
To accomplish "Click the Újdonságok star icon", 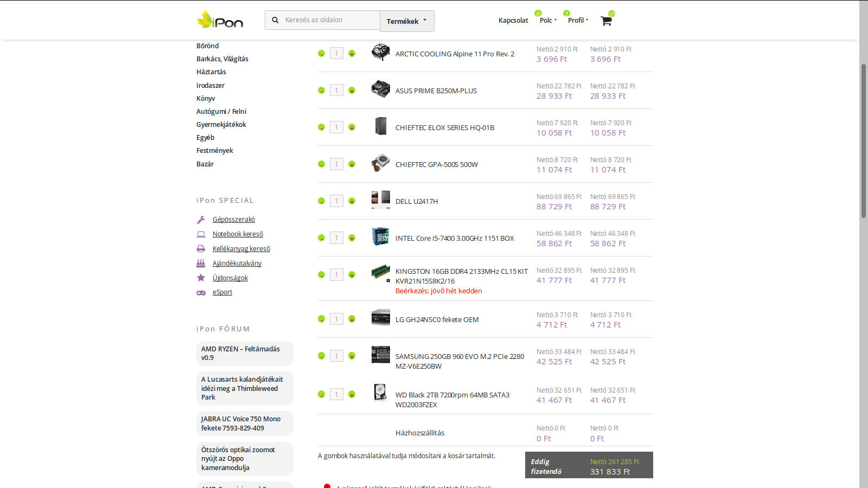I will point(201,278).
